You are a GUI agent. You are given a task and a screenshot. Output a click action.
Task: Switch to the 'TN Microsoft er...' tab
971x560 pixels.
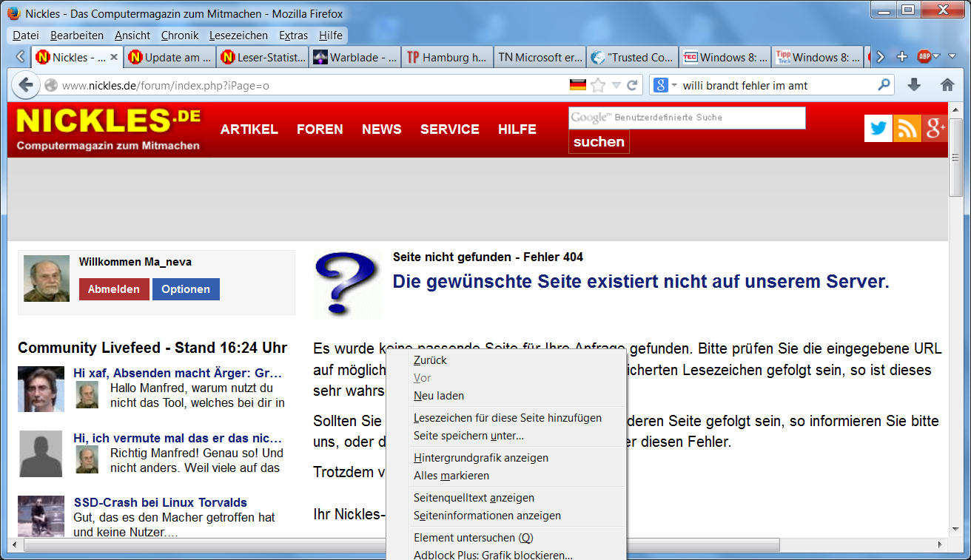[x=540, y=57]
